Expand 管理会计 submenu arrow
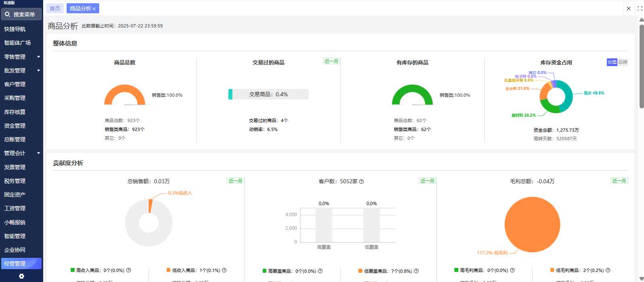The height and width of the screenshot is (282, 644). click(x=39, y=153)
